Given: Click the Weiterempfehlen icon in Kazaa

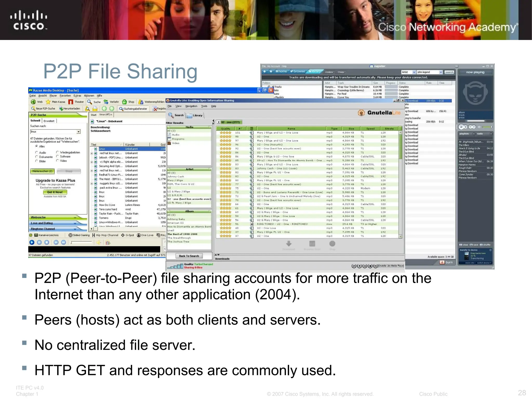Looking at the screenshot, I should click(141, 102).
